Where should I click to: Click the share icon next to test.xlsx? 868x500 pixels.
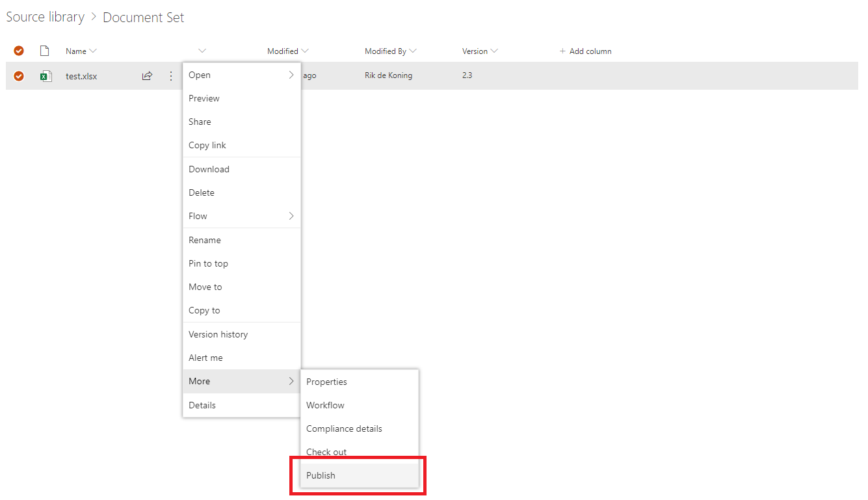pyautogui.click(x=147, y=76)
